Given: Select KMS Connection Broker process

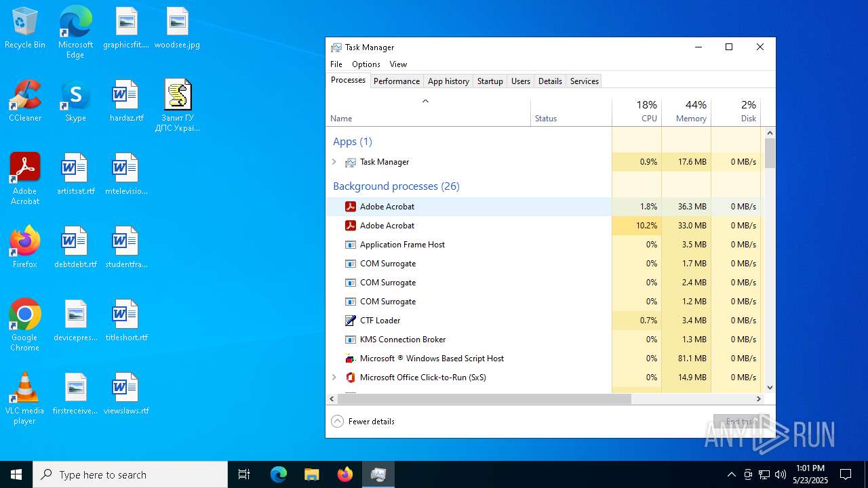Looking at the screenshot, I should click(543, 340).
